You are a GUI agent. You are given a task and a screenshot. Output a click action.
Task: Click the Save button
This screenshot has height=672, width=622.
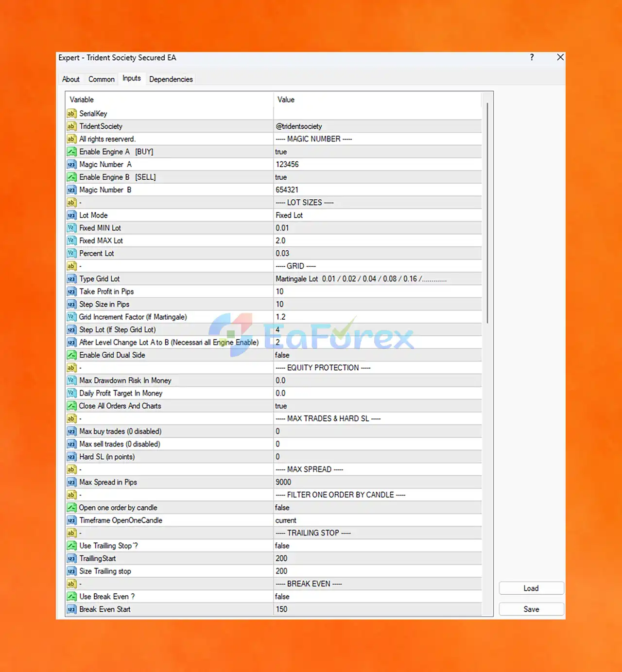(531, 609)
